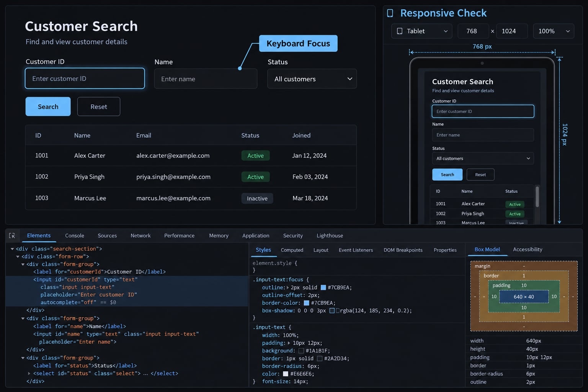Click the tablet preview scrollbar thumb
Viewport: 588px width, 392px height.
click(x=537, y=196)
